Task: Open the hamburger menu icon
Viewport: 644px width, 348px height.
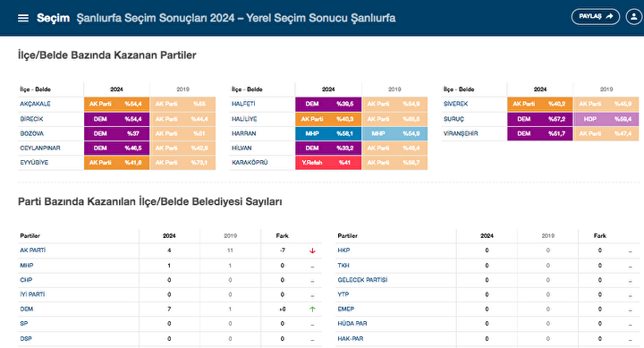Action: [x=23, y=18]
